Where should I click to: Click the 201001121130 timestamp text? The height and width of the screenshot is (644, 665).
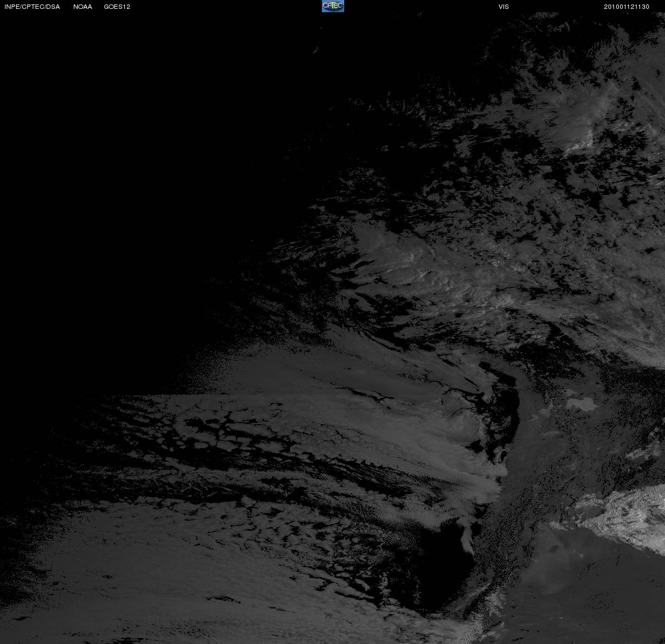pyautogui.click(x=626, y=7)
